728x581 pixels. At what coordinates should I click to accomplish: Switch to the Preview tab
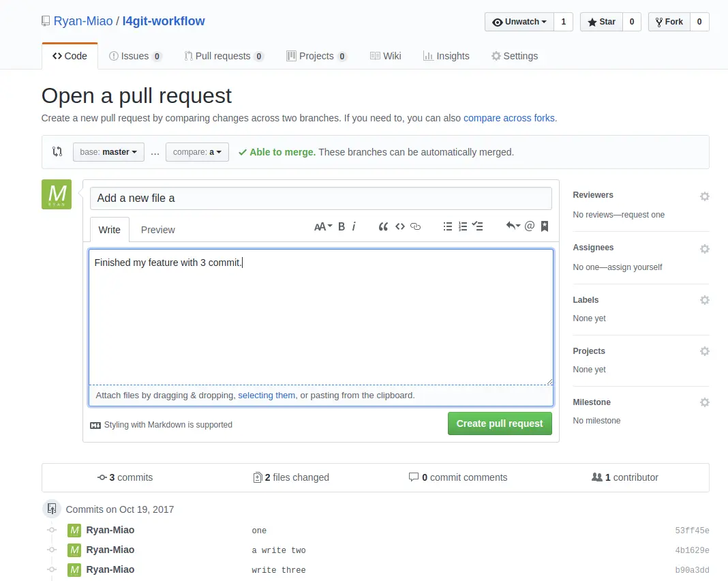click(158, 230)
